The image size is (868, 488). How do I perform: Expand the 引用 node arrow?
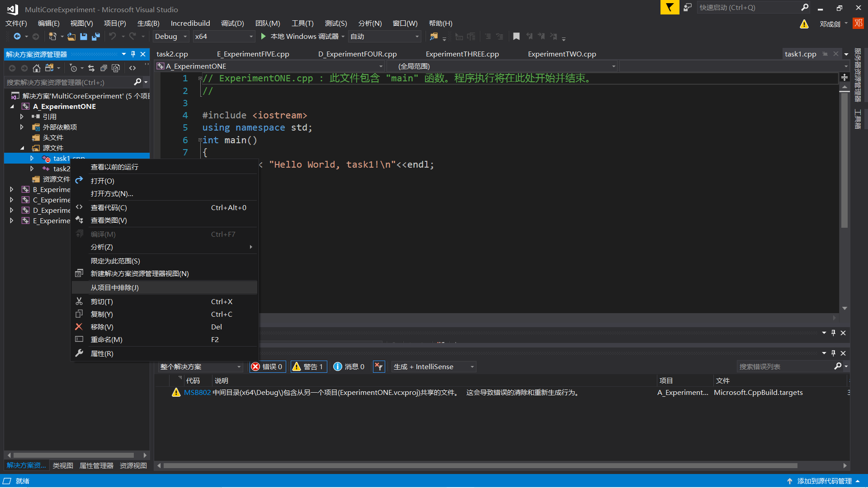click(22, 117)
